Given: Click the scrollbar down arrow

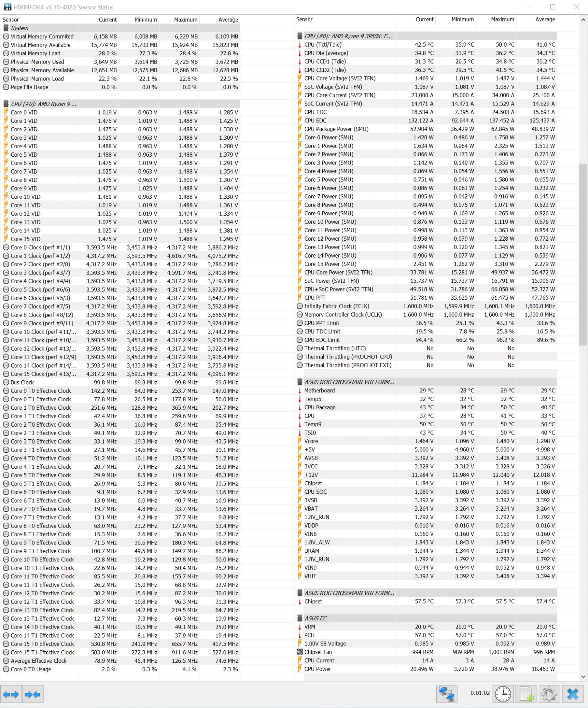Looking at the screenshot, I should 583,677.
